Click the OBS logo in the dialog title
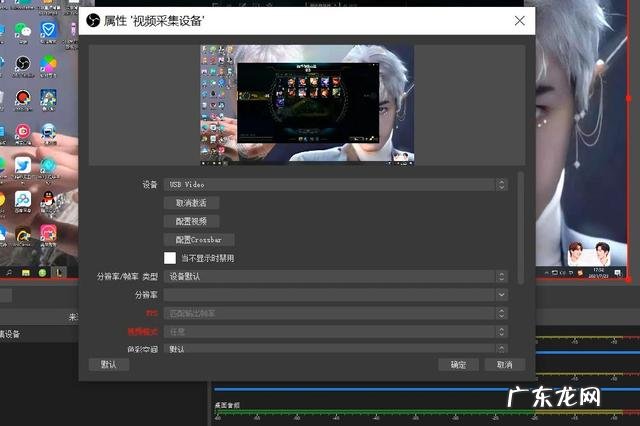 [x=93, y=20]
